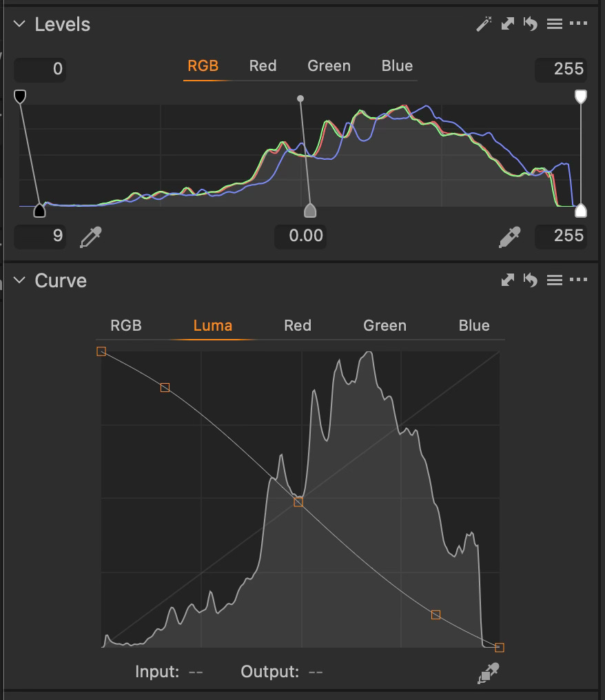Select the Luma tab in Curve

tap(212, 325)
